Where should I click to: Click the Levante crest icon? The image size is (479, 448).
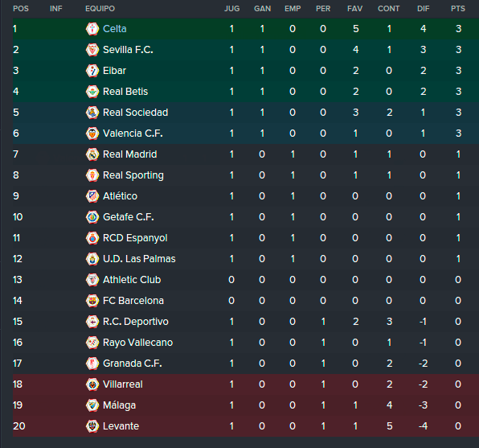click(92, 426)
